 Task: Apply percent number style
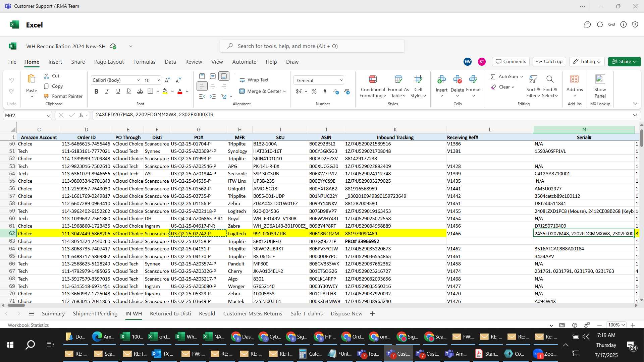point(314,92)
